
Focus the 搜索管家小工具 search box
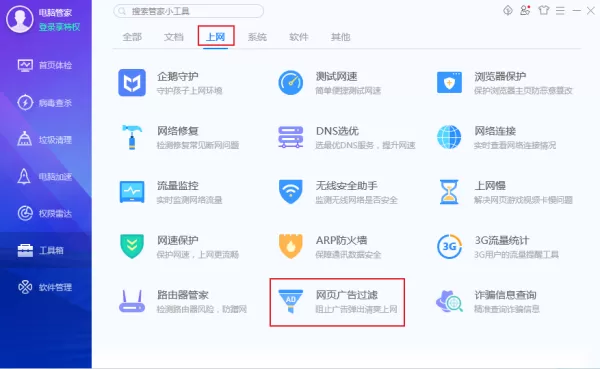tap(189, 11)
